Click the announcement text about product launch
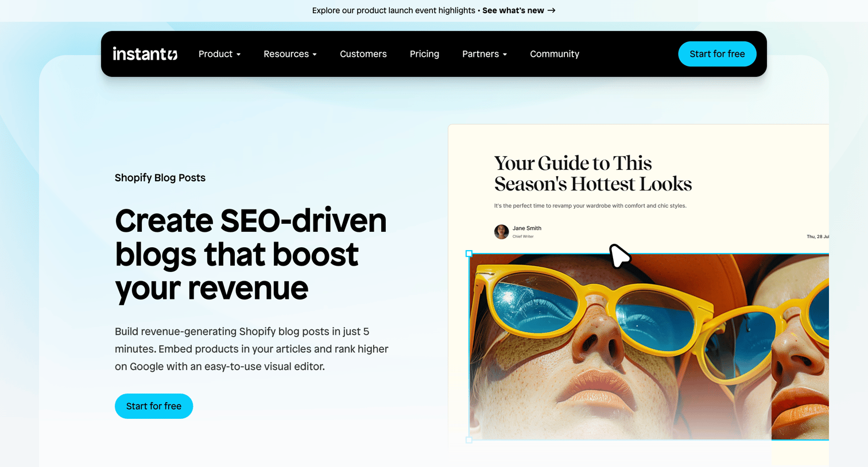Image resolution: width=868 pixels, height=467 pixels. pos(393,10)
